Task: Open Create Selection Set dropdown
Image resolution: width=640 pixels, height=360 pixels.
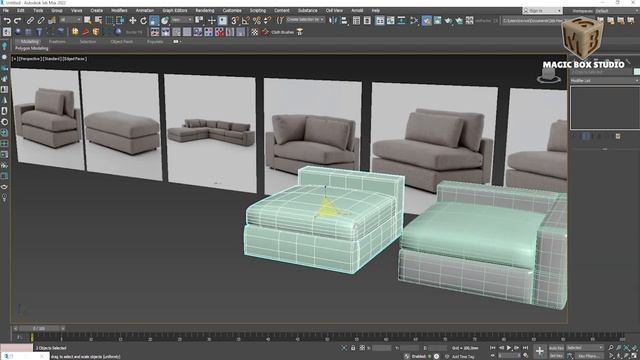Action: coord(305,20)
